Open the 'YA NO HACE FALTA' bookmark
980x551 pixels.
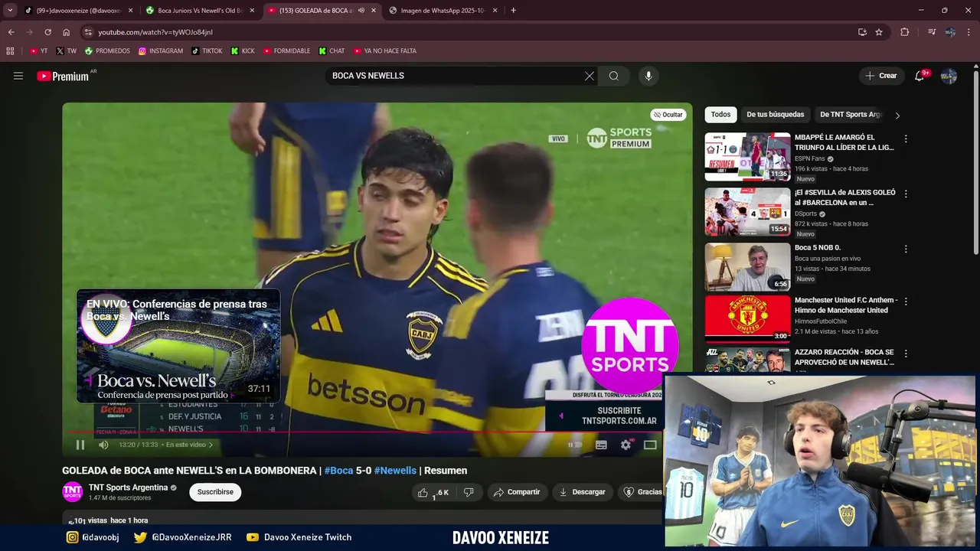385,51
